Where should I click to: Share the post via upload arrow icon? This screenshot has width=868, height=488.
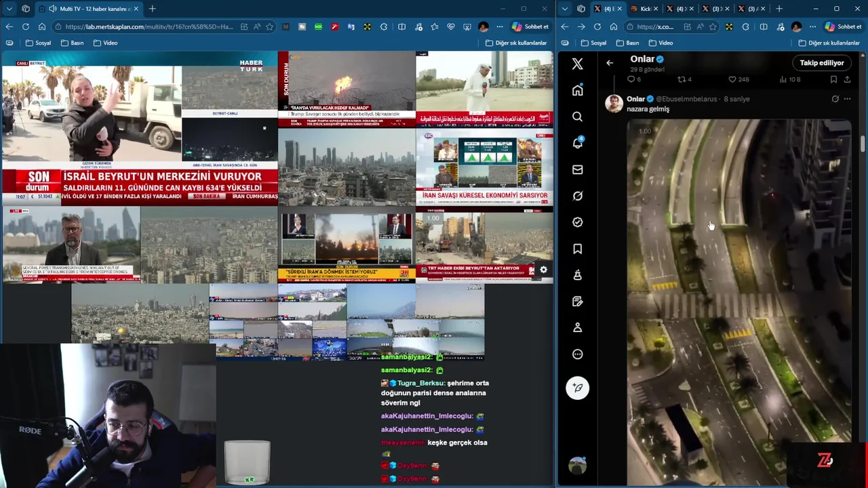pyautogui.click(x=847, y=79)
